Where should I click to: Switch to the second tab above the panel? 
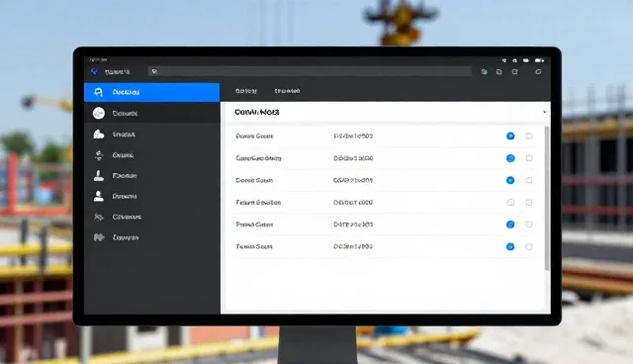287,91
